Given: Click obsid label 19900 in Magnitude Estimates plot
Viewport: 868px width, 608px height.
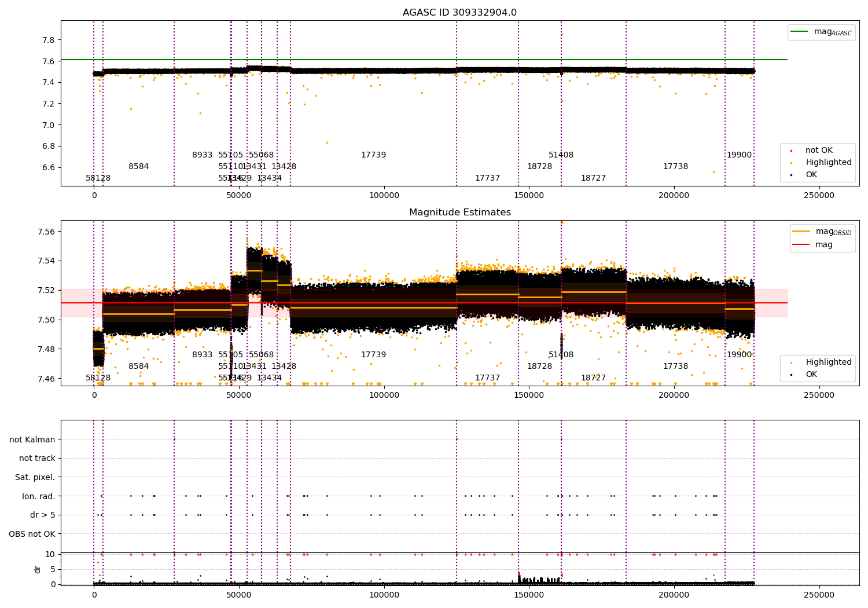Looking at the screenshot, I should point(740,355).
